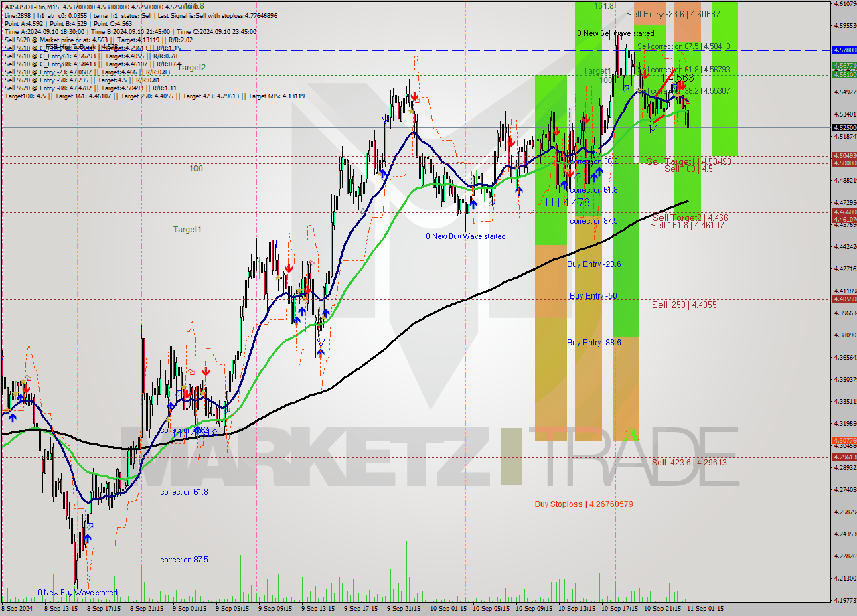Click '10 Sep 01:15' on the time axis
Viewport: 857px width, 616px height.
click(448, 609)
